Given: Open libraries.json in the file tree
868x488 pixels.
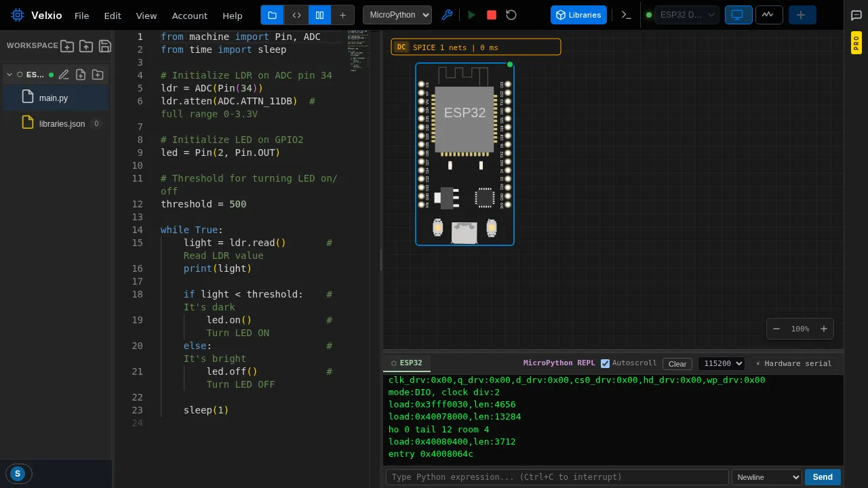Looking at the screenshot, I should (x=54, y=123).
